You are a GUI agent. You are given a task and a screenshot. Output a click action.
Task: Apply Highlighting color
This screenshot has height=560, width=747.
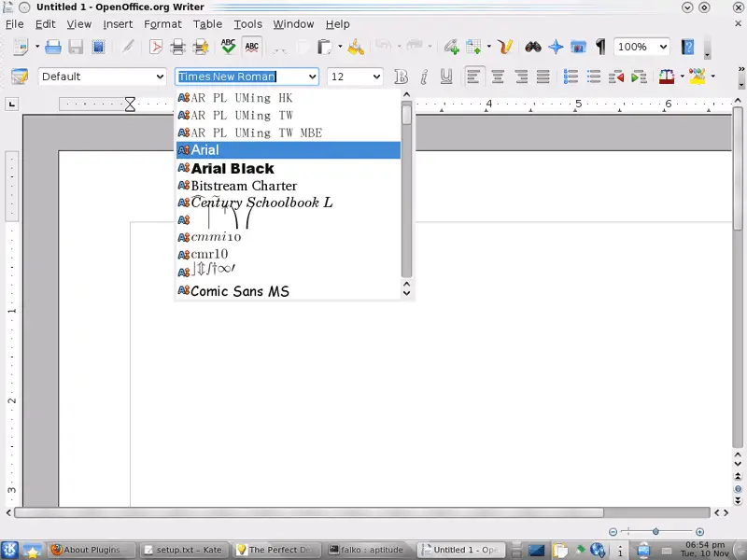[x=697, y=77]
